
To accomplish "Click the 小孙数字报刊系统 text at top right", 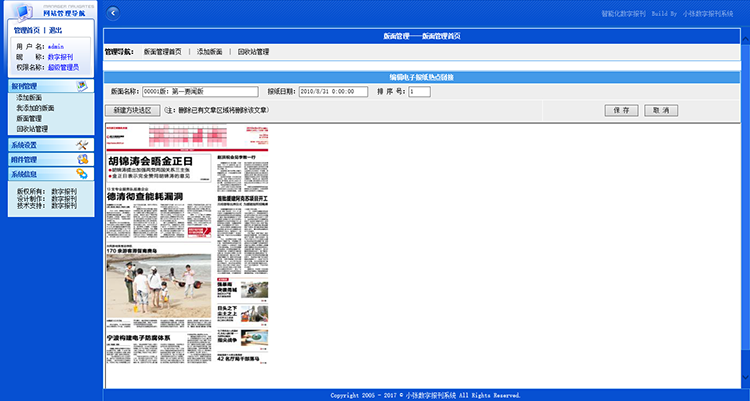I will pyautogui.click(x=707, y=14).
